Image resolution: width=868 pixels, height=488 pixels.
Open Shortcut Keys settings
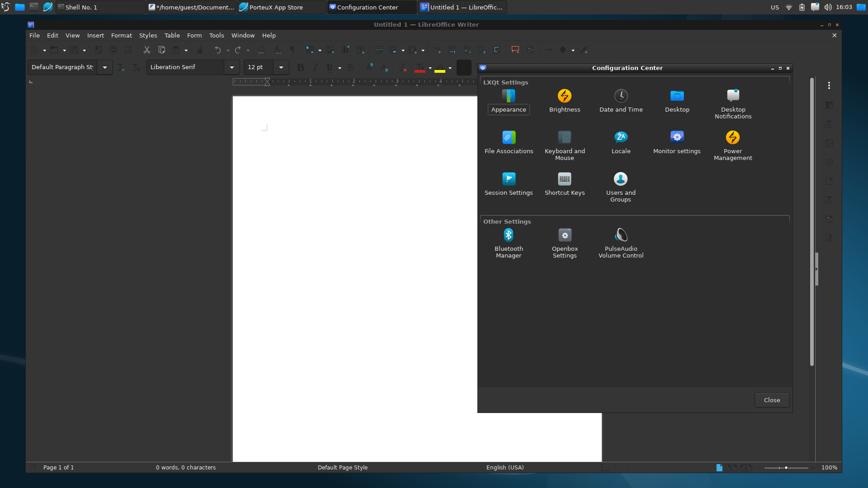[565, 184]
